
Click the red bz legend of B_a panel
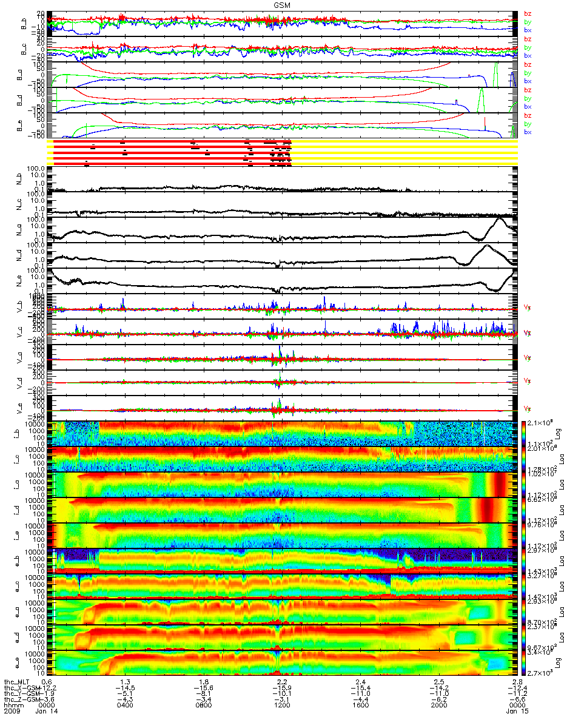tap(528, 64)
